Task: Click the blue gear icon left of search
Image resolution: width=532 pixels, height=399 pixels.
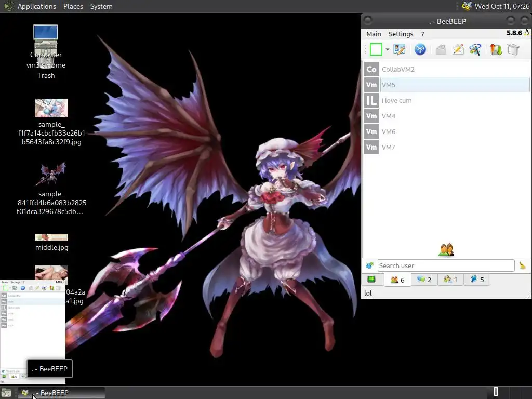Action: 369,265
